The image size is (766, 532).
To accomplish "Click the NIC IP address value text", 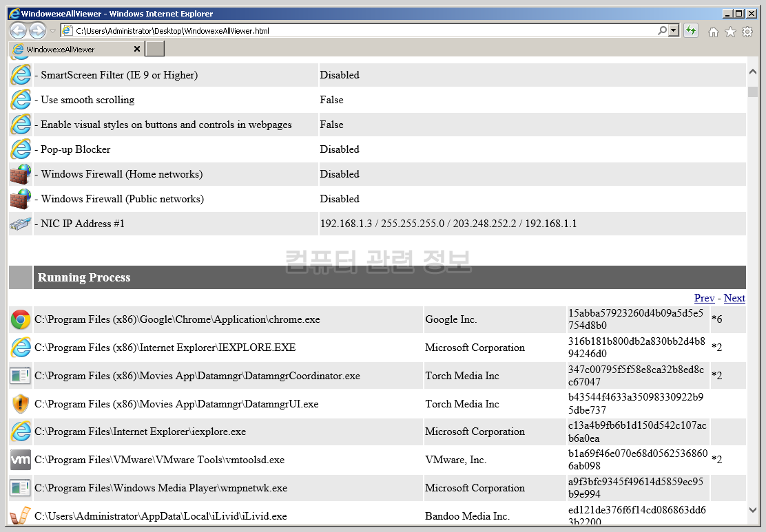I will (x=448, y=224).
